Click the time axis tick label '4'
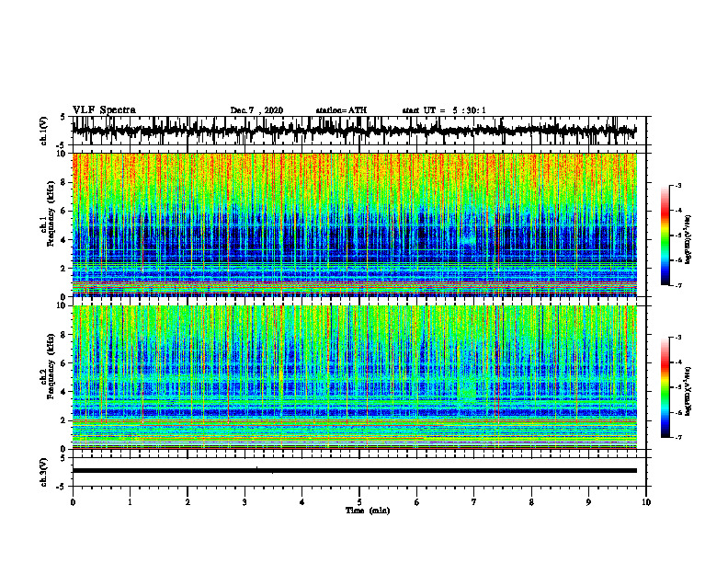 point(301,502)
